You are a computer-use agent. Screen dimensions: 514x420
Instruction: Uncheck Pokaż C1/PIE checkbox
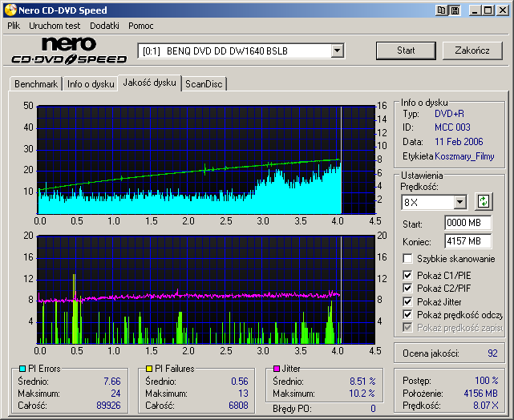[x=407, y=275]
